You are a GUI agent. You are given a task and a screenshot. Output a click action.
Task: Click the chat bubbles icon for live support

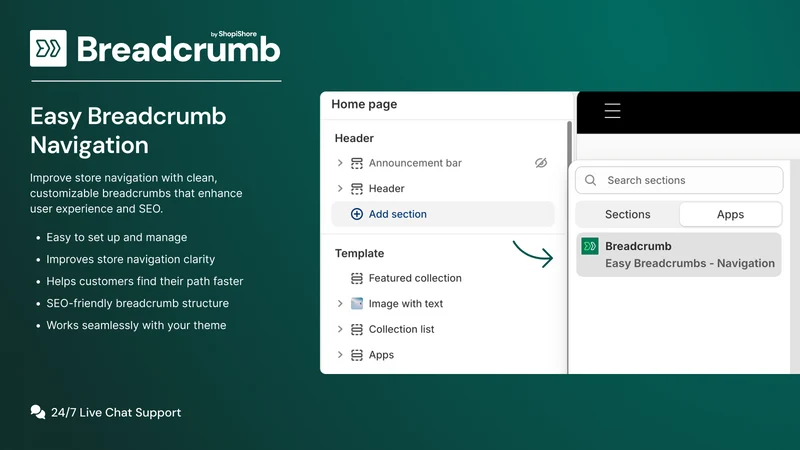pos(38,412)
